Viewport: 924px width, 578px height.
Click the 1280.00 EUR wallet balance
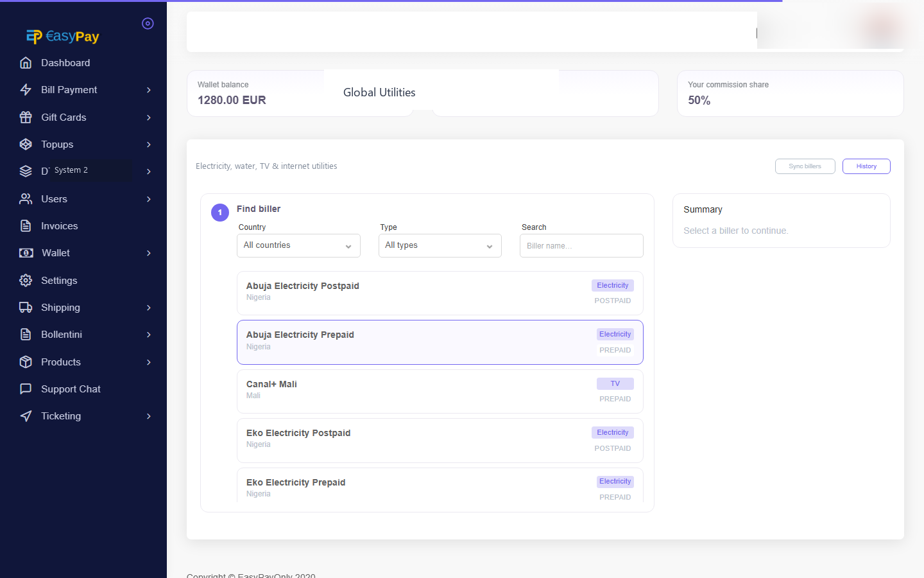(232, 100)
